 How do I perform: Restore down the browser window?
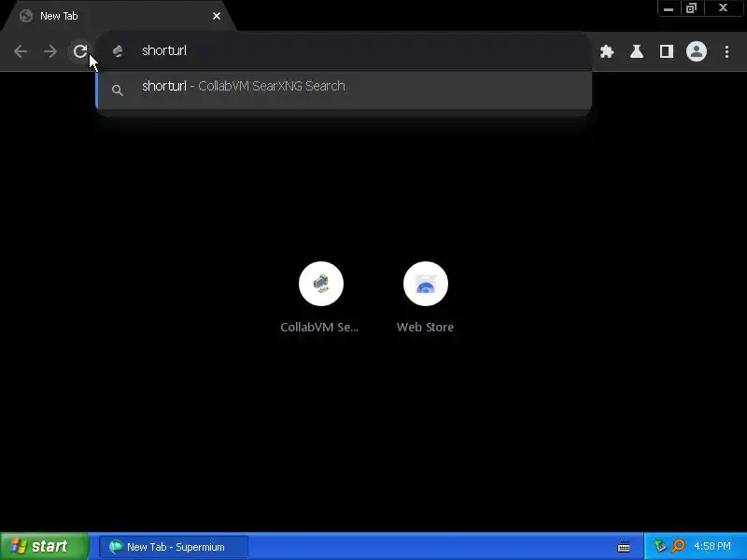(x=691, y=8)
